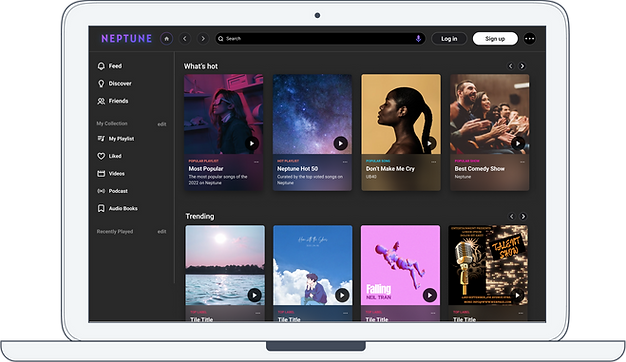Go forward using the right arrow in header
The height and width of the screenshot is (362, 626).
203,39
